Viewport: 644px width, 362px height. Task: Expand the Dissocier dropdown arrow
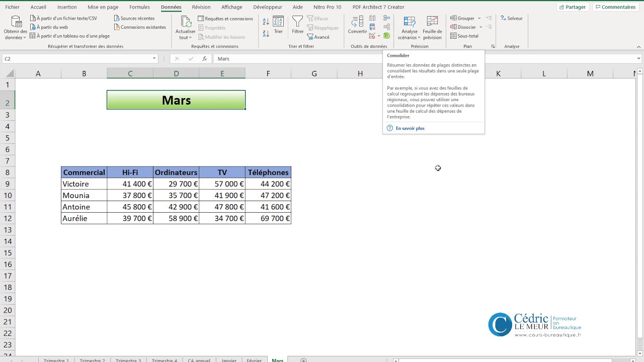pos(481,27)
